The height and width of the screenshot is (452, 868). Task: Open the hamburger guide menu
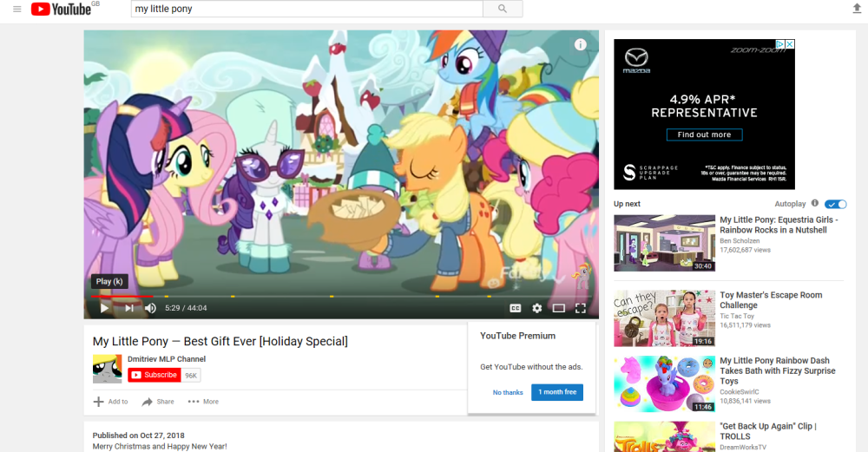(17, 9)
